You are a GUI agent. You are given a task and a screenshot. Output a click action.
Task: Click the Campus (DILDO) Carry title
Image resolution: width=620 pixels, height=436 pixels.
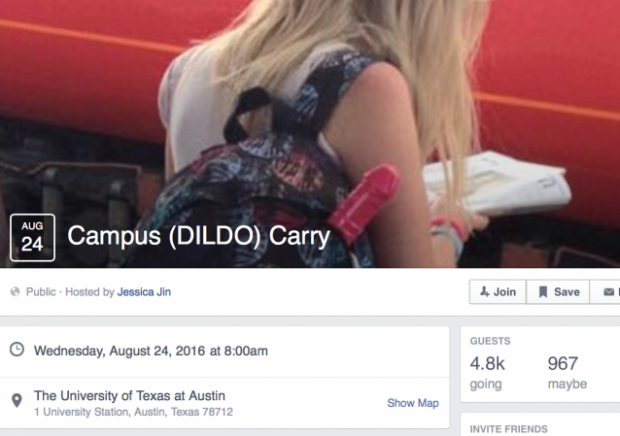(198, 236)
